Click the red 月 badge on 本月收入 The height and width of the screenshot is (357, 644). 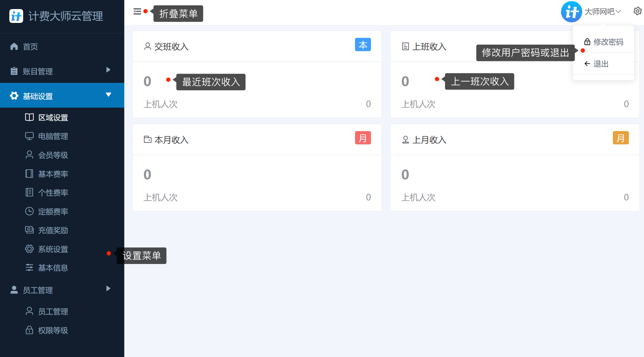point(363,138)
